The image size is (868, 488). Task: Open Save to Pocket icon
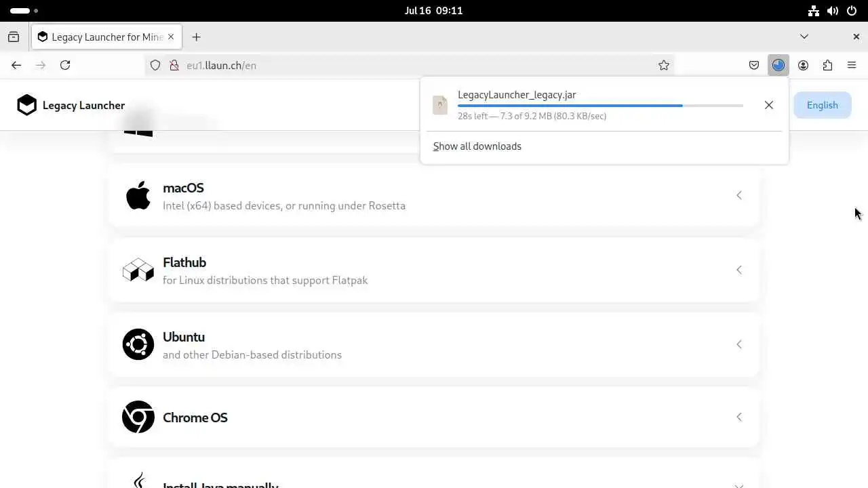(x=754, y=65)
